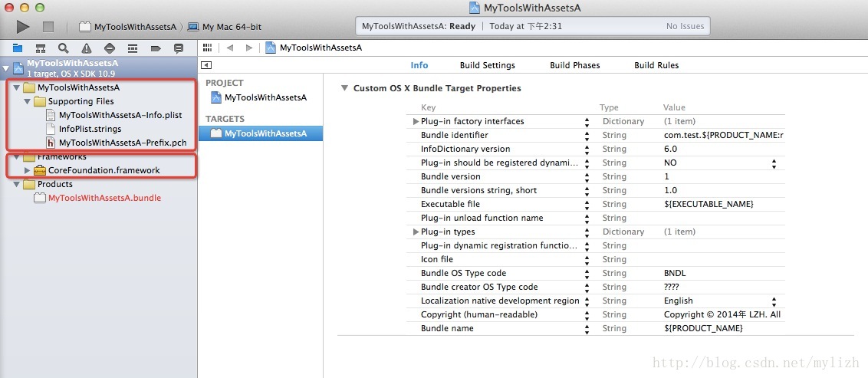Go back in editor history
The height and width of the screenshot is (378, 868).
click(x=230, y=48)
